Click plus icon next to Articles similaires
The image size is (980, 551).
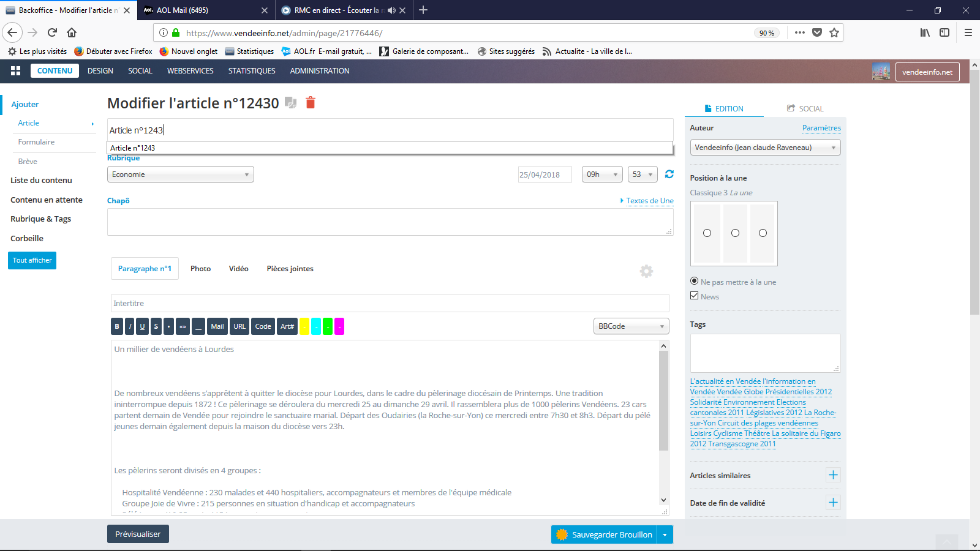point(833,475)
